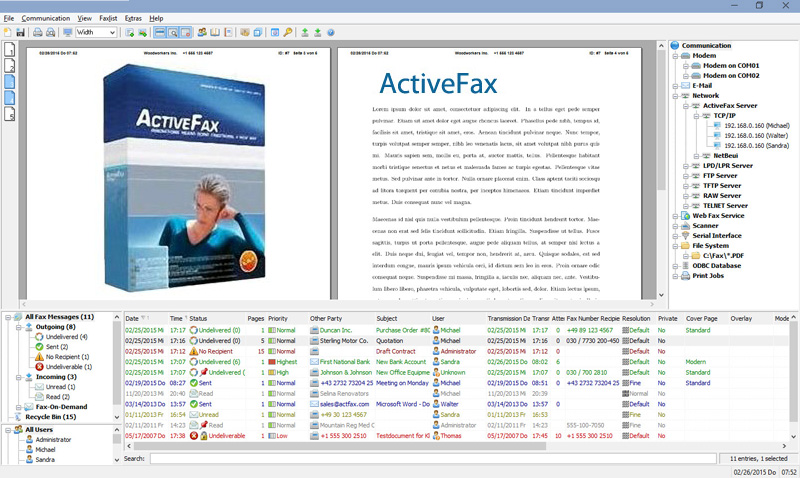
Task: Open the Communication menu
Action: [45, 18]
